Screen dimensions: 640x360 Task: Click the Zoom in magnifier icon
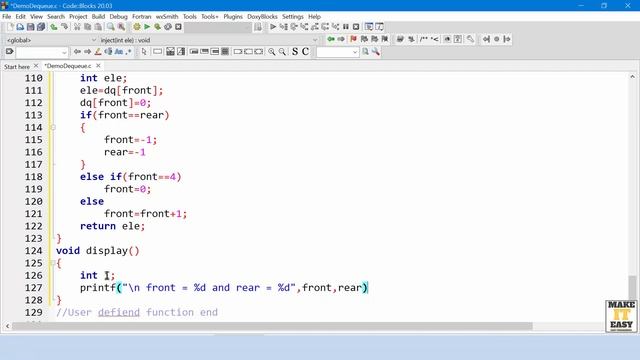coord(271,52)
